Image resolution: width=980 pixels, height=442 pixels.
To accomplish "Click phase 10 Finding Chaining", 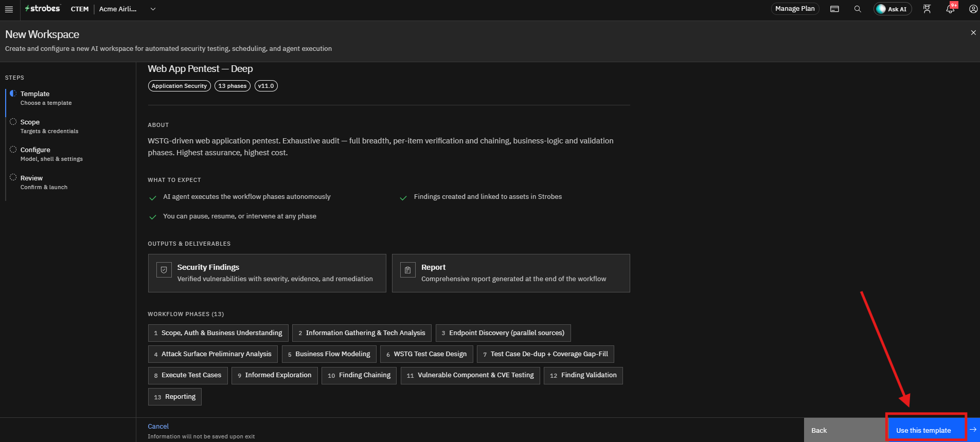I will tap(359, 375).
